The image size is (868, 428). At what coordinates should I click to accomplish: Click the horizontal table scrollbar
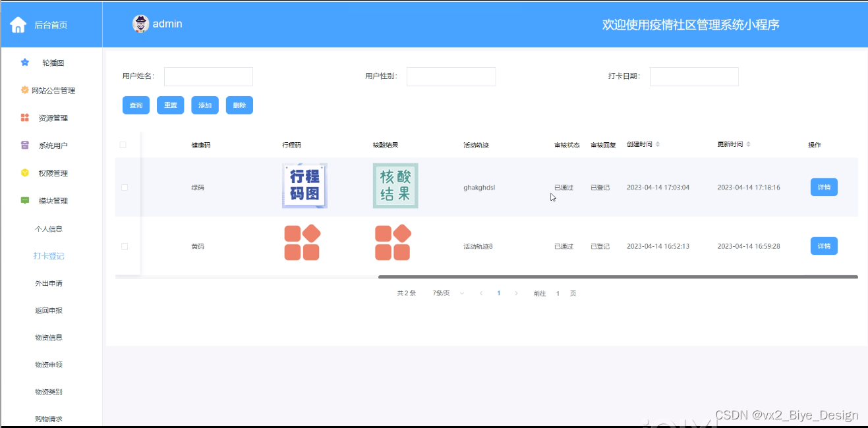(x=618, y=277)
